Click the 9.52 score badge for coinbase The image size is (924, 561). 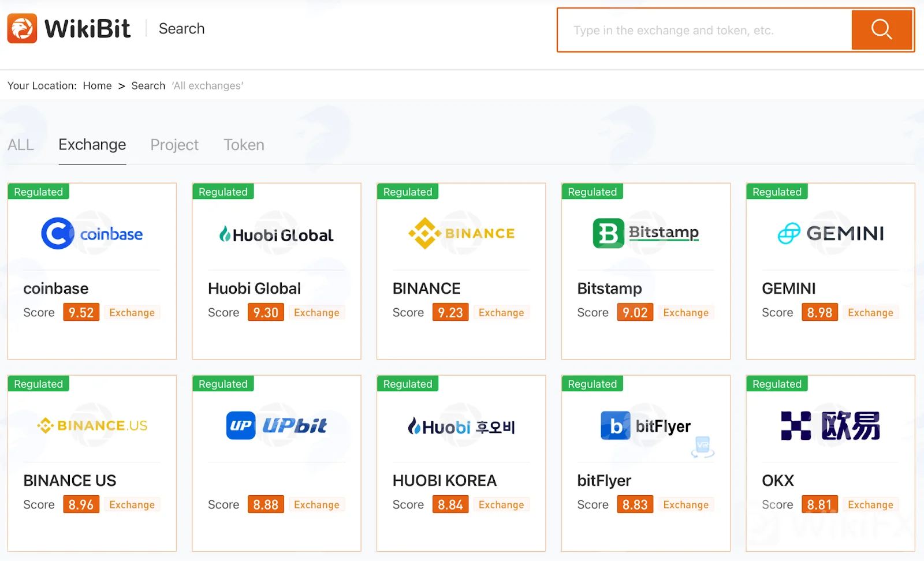point(81,312)
